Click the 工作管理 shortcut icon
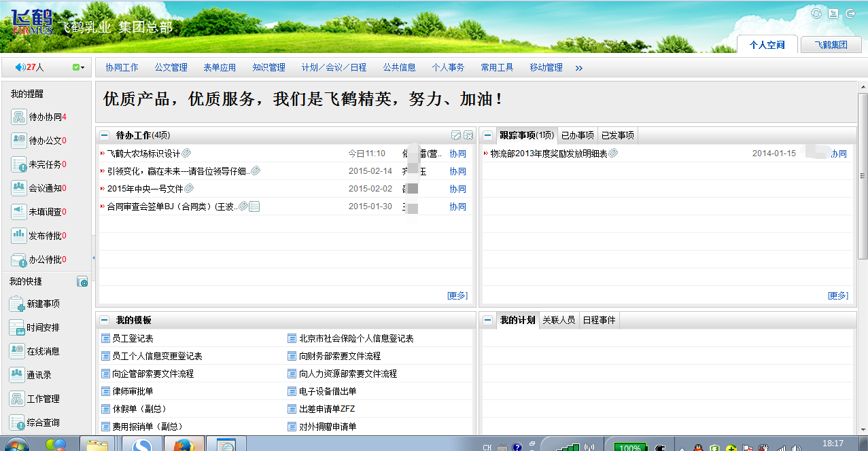 click(x=16, y=399)
